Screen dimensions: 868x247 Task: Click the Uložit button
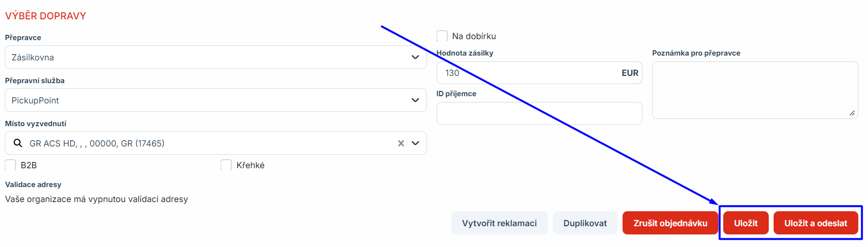pyautogui.click(x=746, y=223)
